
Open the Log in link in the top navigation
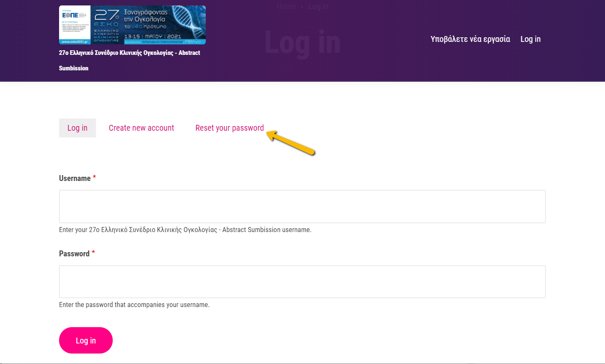click(530, 39)
